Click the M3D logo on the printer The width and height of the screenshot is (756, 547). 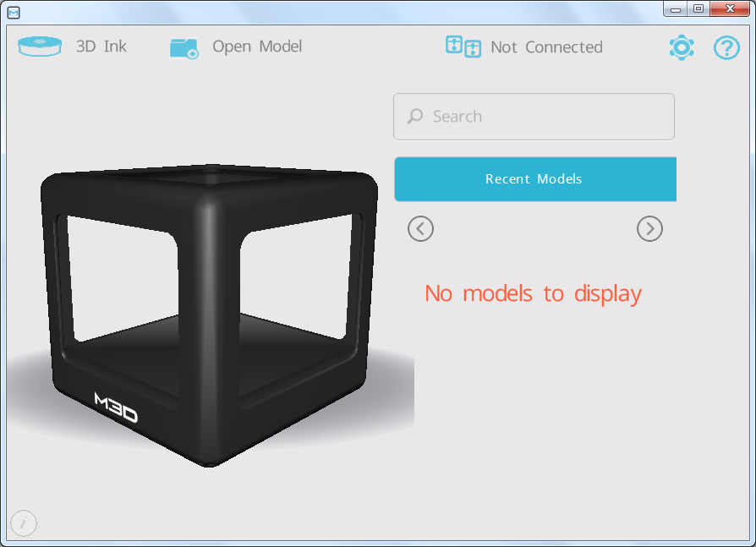pos(116,408)
